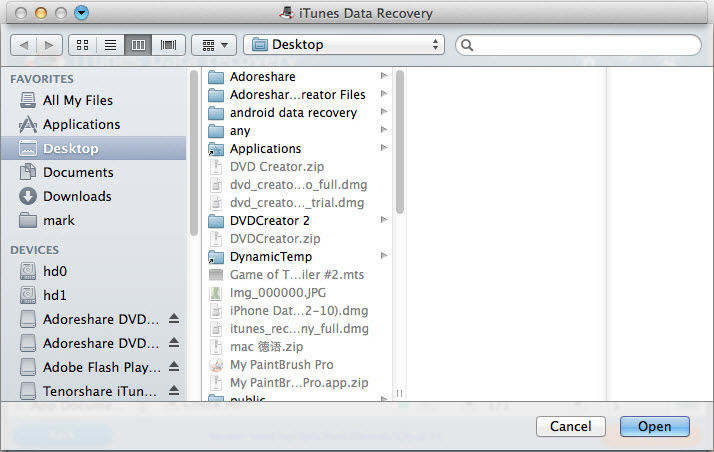Viewport: 714px width, 452px height.
Task: Click the search field
Action: [x=578, y=45]
